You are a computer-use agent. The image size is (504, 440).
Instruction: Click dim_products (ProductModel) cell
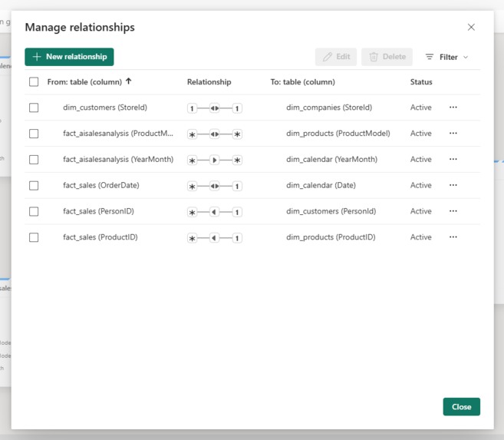click(x=338, y=134)
